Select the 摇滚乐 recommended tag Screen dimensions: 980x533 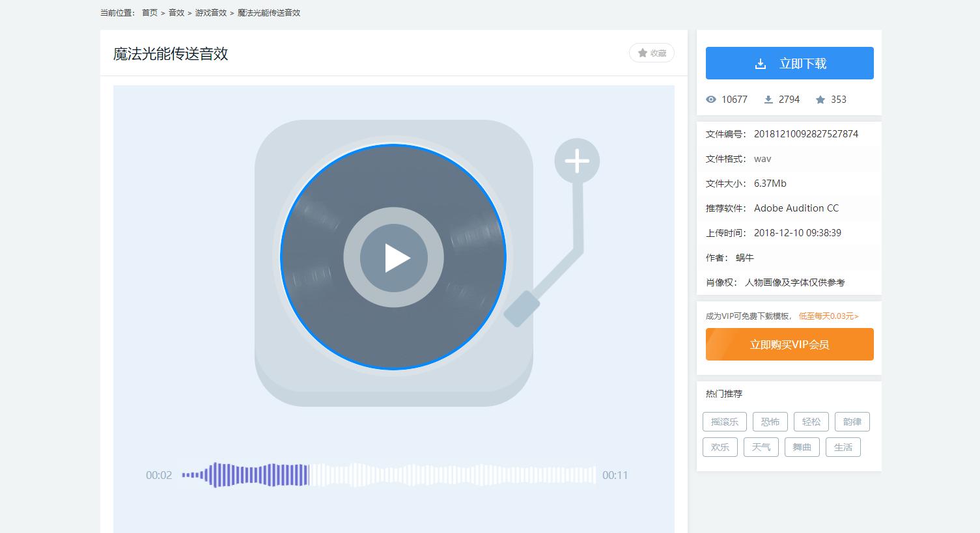coord(725,422)
